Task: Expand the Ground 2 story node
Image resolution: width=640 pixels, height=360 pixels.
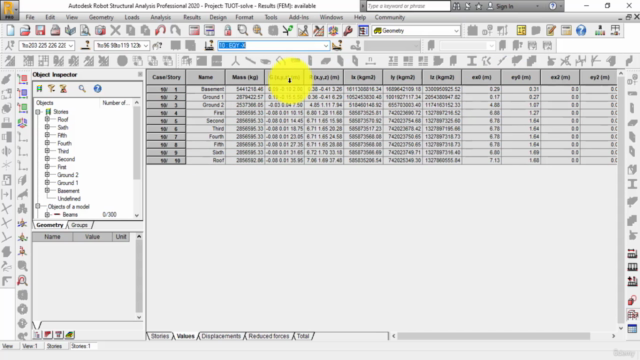Action: (47, 175)
